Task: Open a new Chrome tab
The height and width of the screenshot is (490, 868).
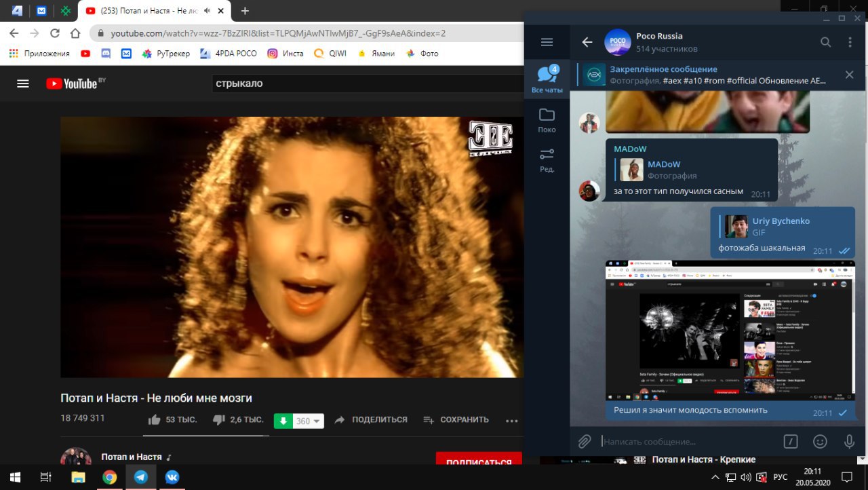Action: pyautogui.click(x=245, y=11)
